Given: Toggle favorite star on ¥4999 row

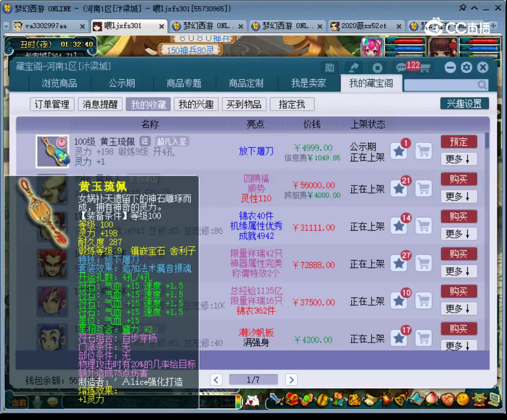Looking at the screenshot, I should [399, 151].
